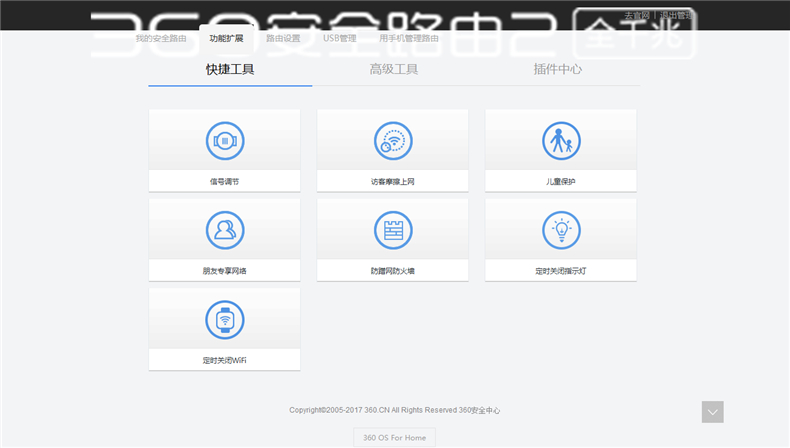
Task: Click the 访客摩擦上网 label
Action: (x=392, y=181)
